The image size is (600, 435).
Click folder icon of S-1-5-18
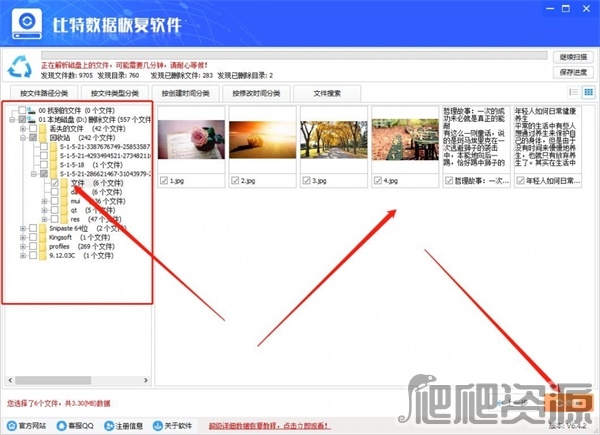point(53,165)
